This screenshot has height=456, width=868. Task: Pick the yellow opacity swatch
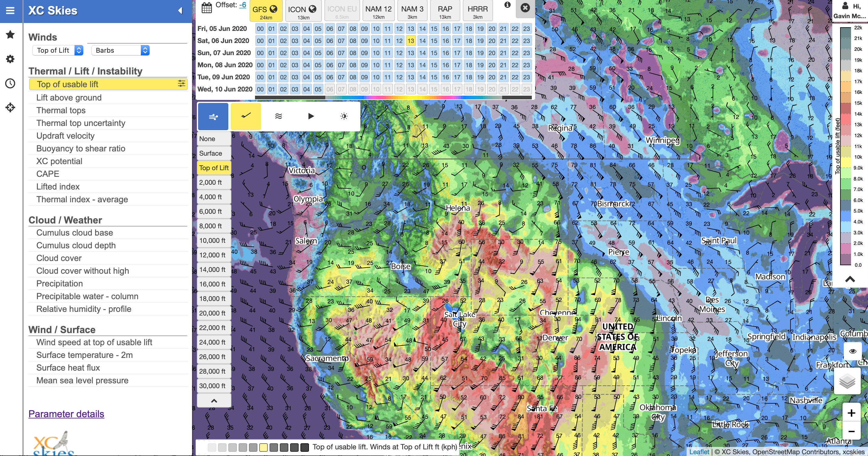263,447
